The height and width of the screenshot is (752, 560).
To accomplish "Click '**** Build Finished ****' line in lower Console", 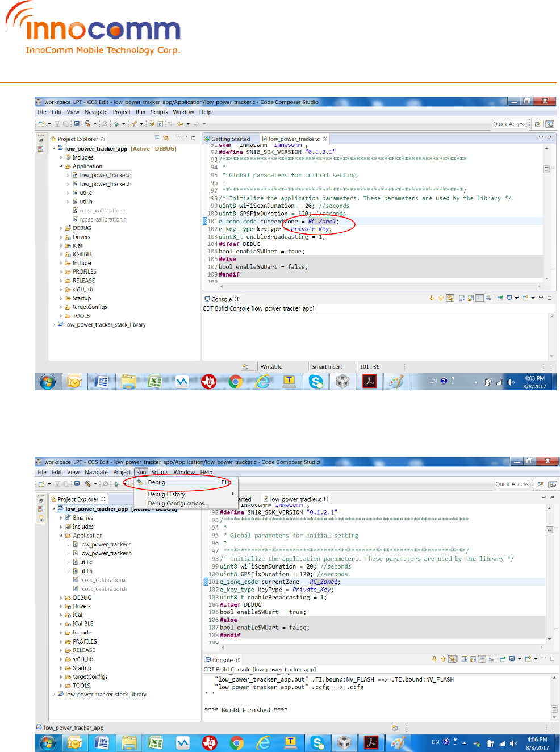I will coord(246,710).
